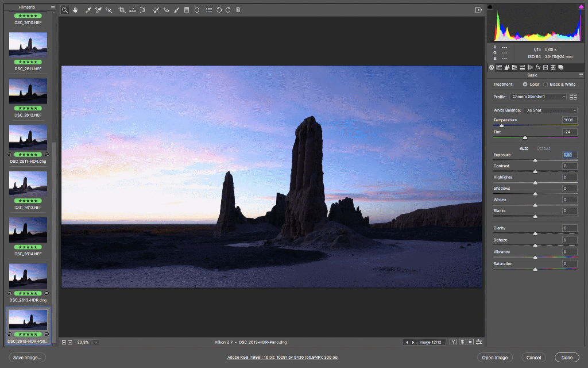This screenshot has width=588, height=368.
Task: Rotate the image counterclockwise
Action: pos(218,10)
